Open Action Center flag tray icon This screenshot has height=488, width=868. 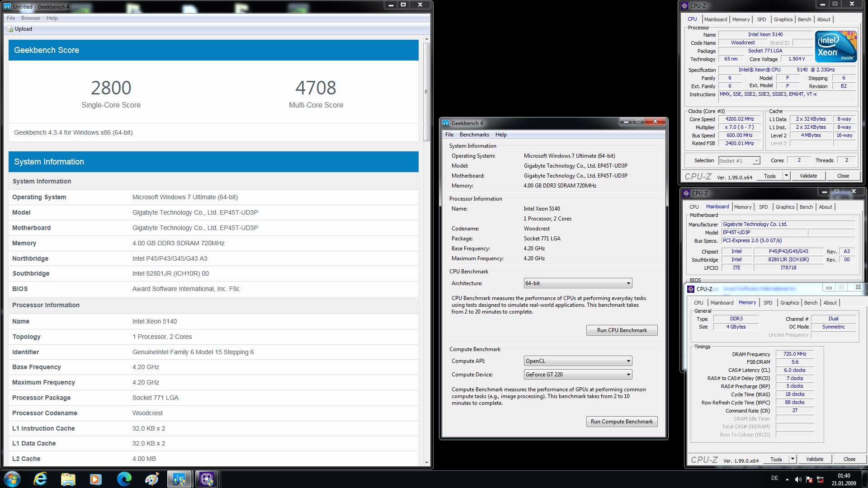[809, 479]
